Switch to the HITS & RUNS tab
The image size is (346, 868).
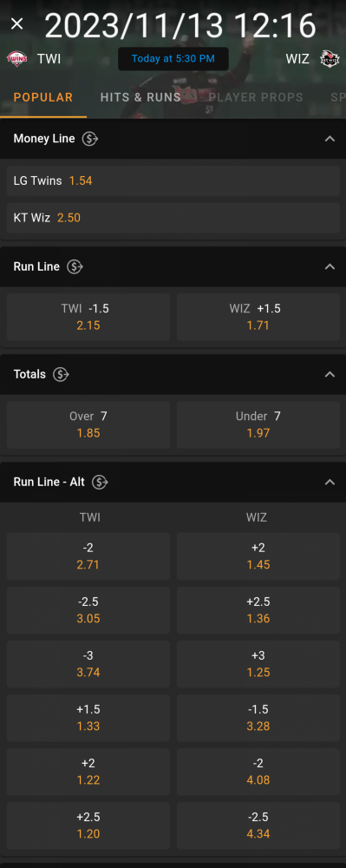tap(140, 97)
